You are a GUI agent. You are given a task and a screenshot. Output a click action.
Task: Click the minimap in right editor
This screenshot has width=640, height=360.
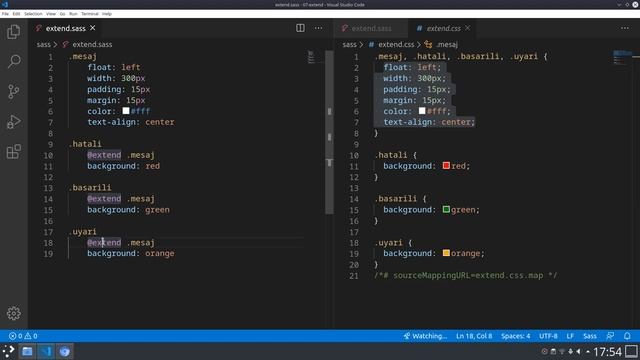[622, 57]
